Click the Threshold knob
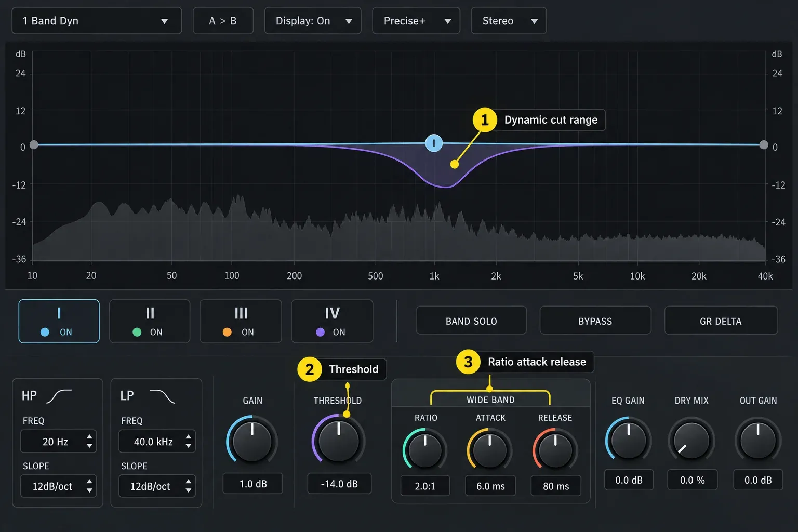The height and width of the screenshot is (532, 798). tap(338, 441)
